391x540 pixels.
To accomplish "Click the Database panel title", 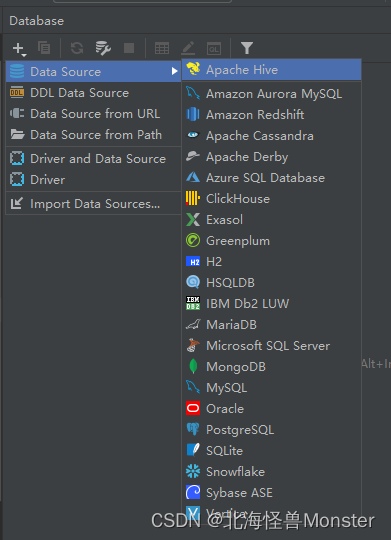I will pyautogui.click(x=37, y=21).
